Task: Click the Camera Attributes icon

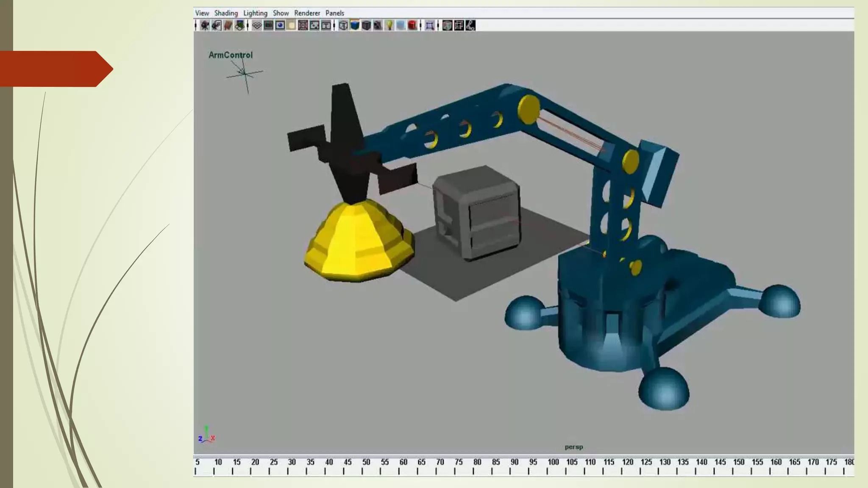Action: [x=217, y=26]
